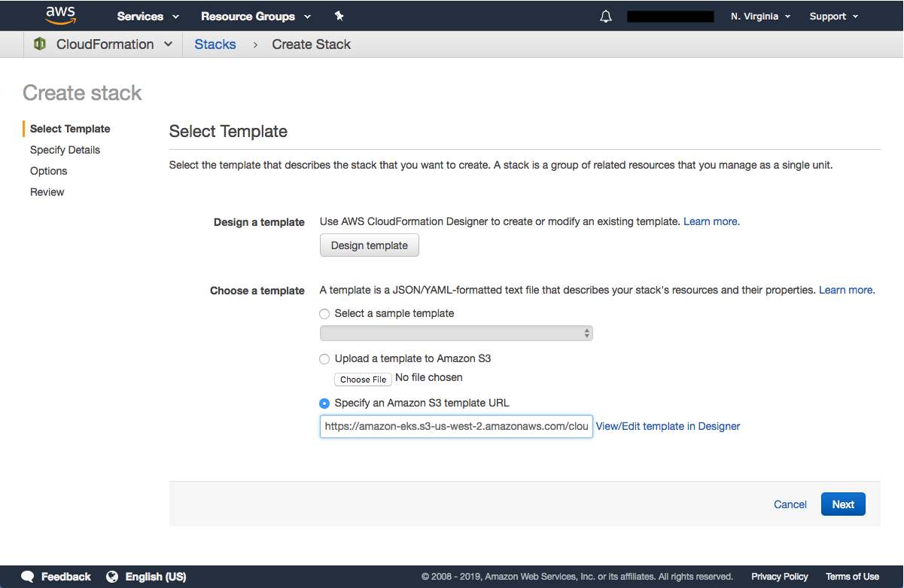The height and width of the screenshot is (588, 904).
Task: Open the sample template select box
Action: 456,333
